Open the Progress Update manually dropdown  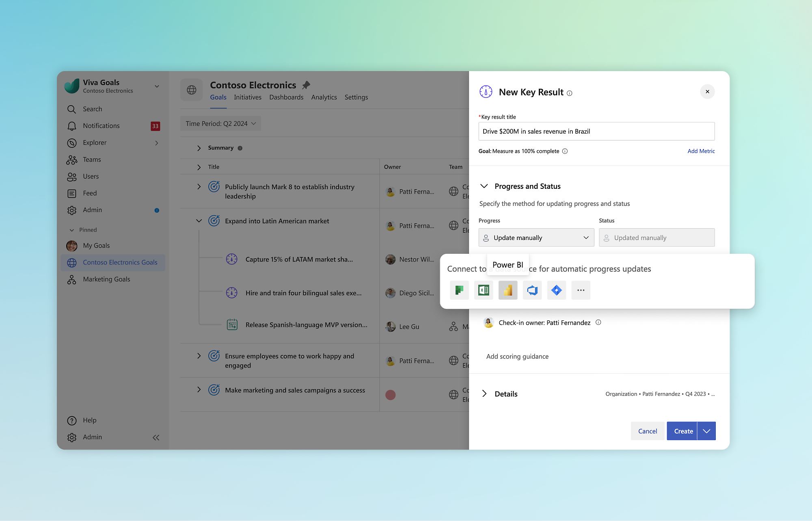[x=536, y=238]
